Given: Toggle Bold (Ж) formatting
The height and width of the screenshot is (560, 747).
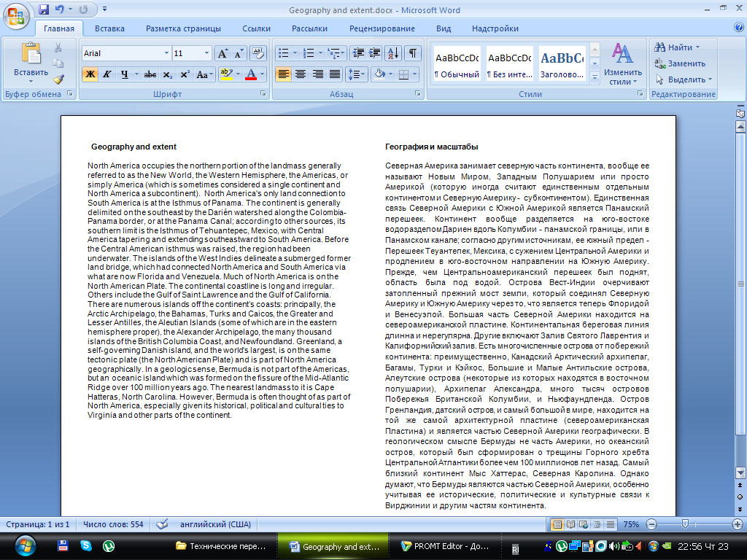Looking at the screenshot, I should point(90,74).
